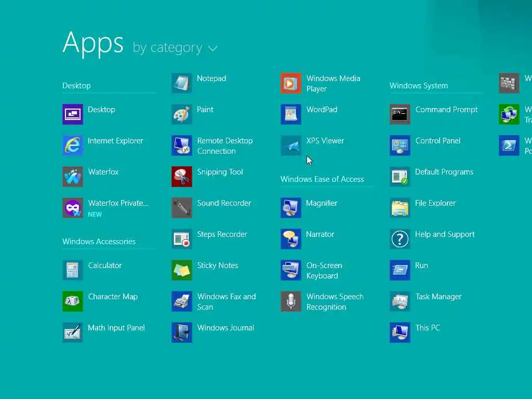532x399 pixels.
Task: Click the 'Math Input Panel' label
Action: click(116, 328)
